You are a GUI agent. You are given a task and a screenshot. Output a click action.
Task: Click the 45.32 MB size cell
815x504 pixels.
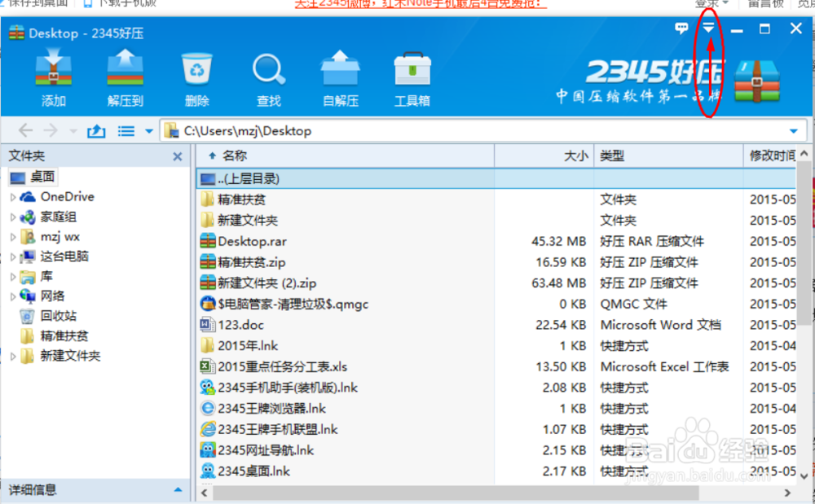click(x=558, y=241)
